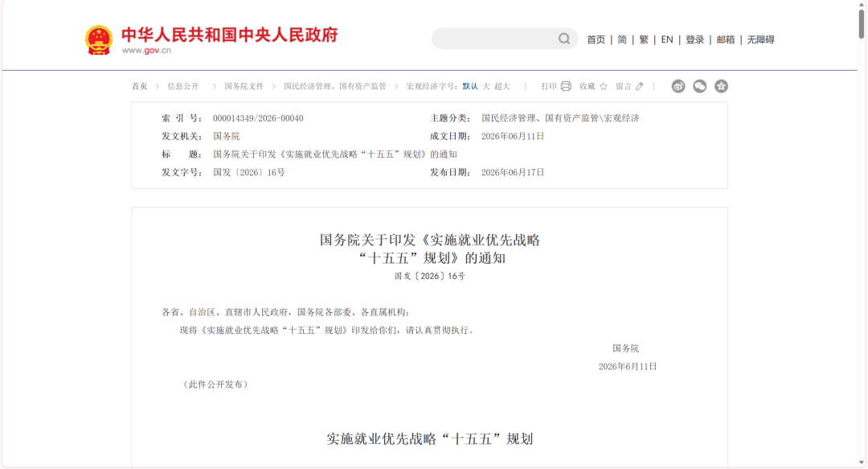868x469 pixels.
Task: Switch to simplified Chinese 简
Action: click(622, 39)
